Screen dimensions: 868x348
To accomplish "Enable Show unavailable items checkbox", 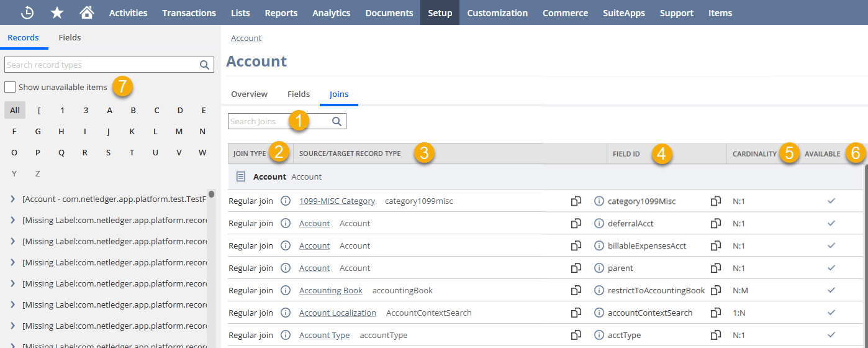I will (10, 87).
